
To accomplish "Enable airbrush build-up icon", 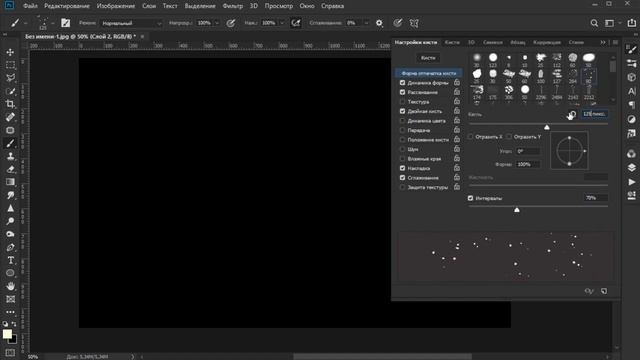I will [296, 23].
